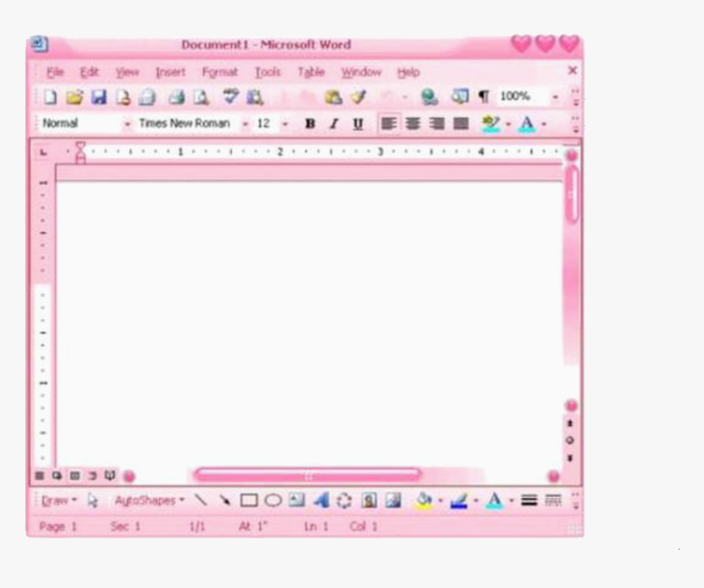
Task: Select the Oval drawing tool
Action: tap(273, 500)
